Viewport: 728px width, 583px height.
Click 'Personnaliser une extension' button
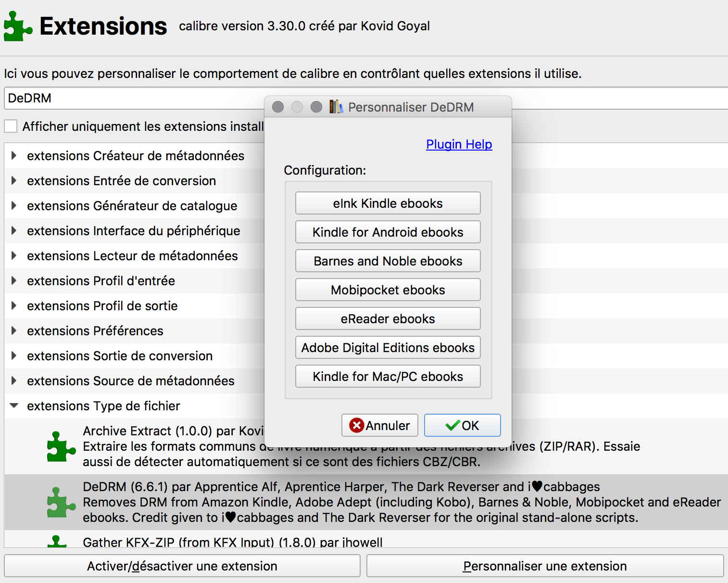(545, 566)
